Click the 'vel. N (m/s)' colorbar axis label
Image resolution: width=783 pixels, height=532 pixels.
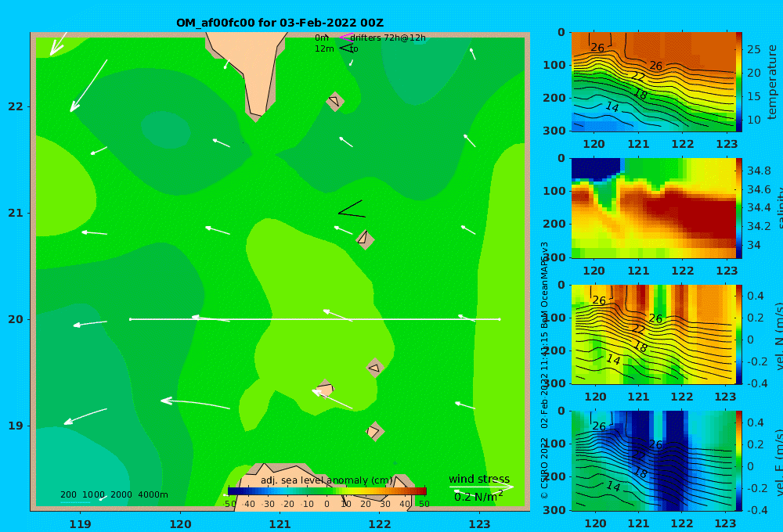(779, 336)
